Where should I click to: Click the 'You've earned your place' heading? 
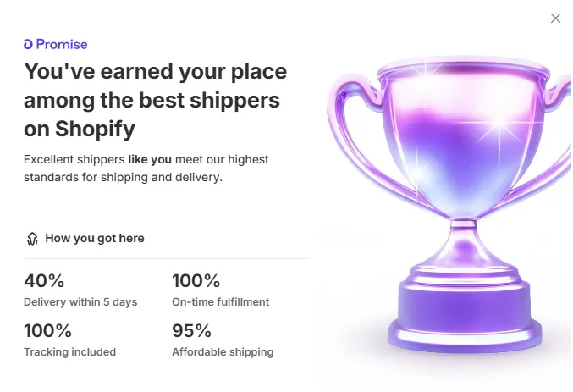[155, 100]
